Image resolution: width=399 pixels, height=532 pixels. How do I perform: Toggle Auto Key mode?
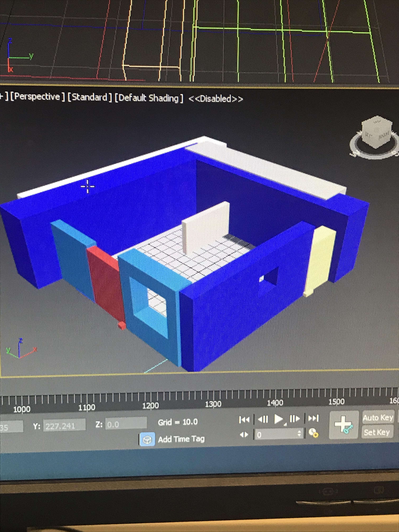378,417
